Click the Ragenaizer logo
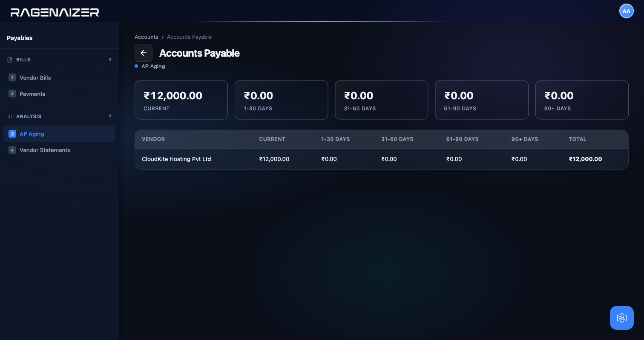 pyautogui.click(x=55, y=12)
